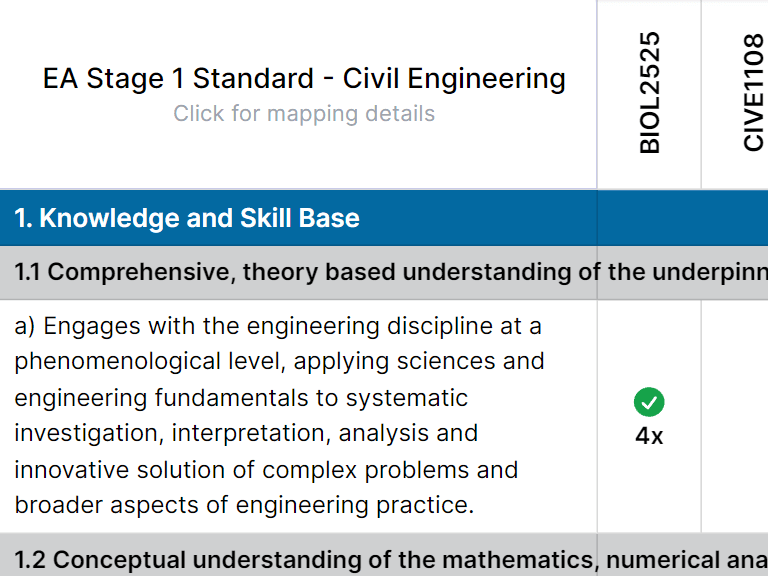
Task: Click the BIOL2525 column header
Action: coord(650,93)
